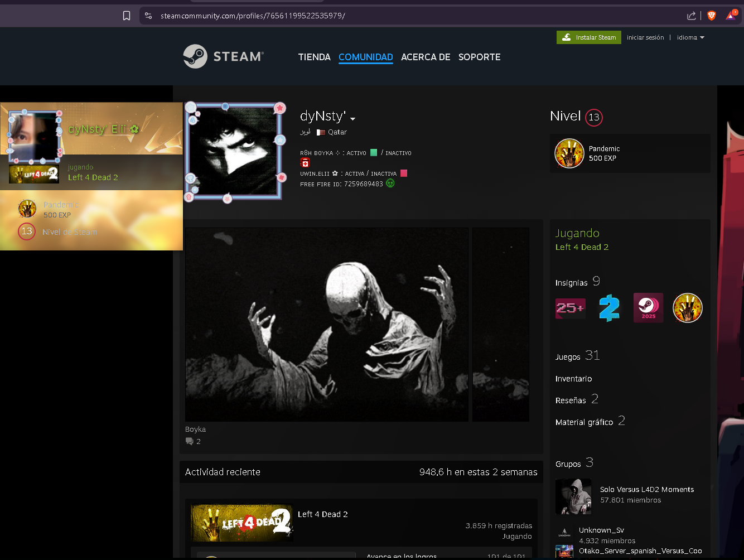Click Left 4 Dead 2 logo in mini profile
744x560 pixels.
34,174
